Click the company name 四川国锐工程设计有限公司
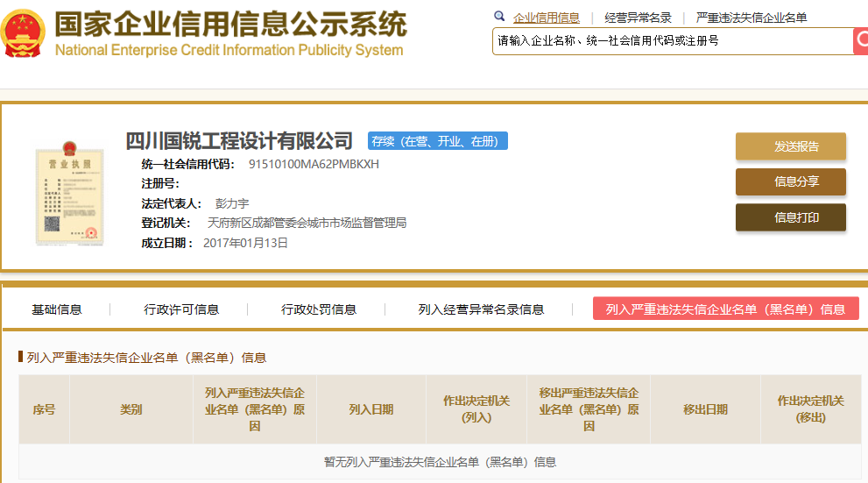Image resolution: width=868 pixels, height=483 pixels. pyautogui.click(x=239, y=141)
